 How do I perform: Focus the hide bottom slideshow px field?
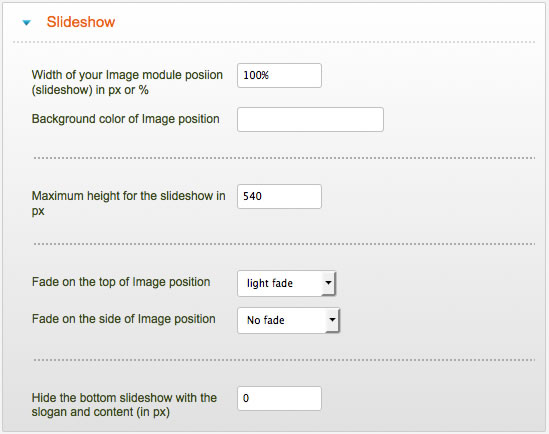279,398
